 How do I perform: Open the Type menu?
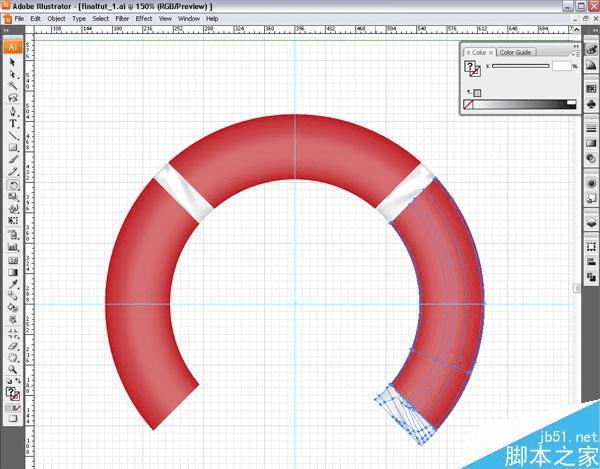(x=79, y=18)
